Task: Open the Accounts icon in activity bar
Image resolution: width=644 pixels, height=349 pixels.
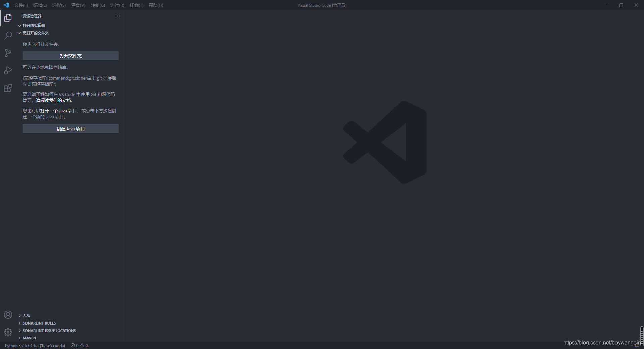Action: click(x=8, y=315)
